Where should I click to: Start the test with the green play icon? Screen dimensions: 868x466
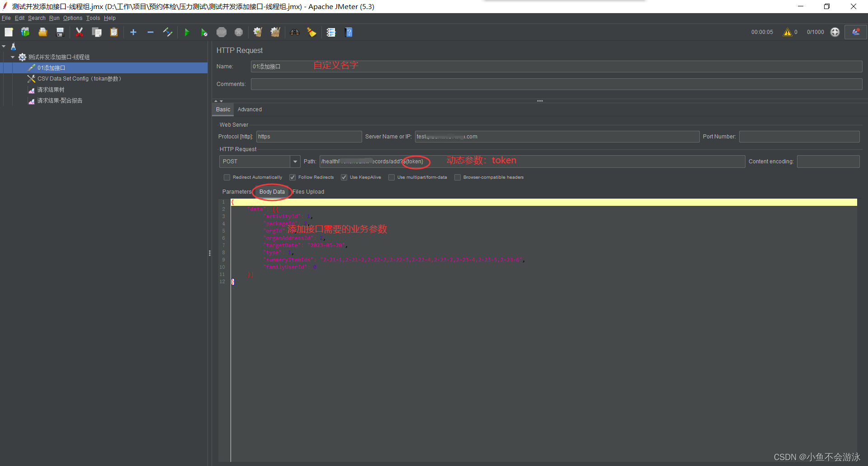187,32
